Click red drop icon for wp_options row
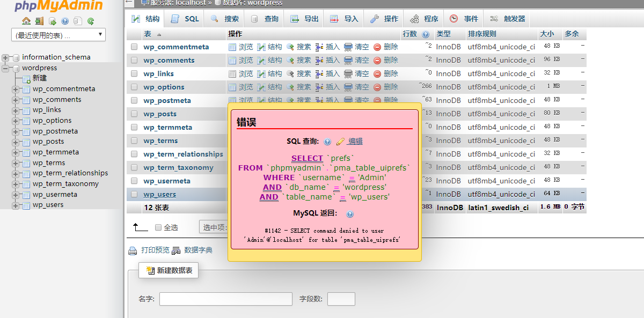Viewport: 644px width, 318px height. [x=377, y=87]
